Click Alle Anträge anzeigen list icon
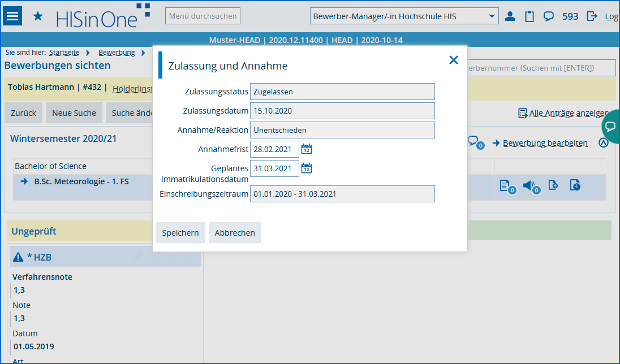Screen dimensions: 620x364 point(523,114)
